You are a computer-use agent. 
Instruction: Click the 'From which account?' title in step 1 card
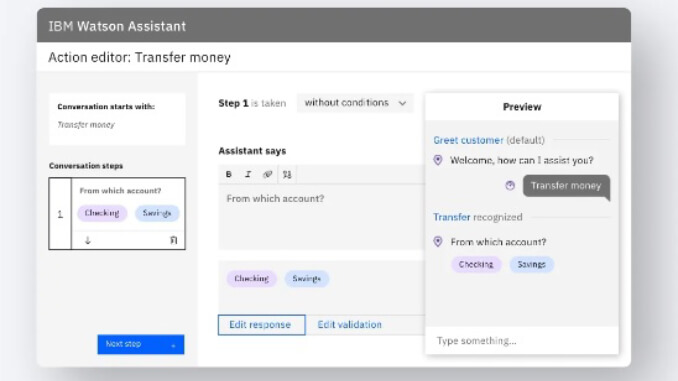point(120,191)
